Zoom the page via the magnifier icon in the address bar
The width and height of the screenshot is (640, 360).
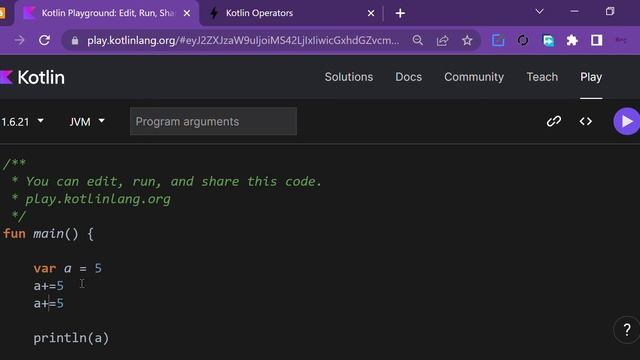[x=418, y=40]
